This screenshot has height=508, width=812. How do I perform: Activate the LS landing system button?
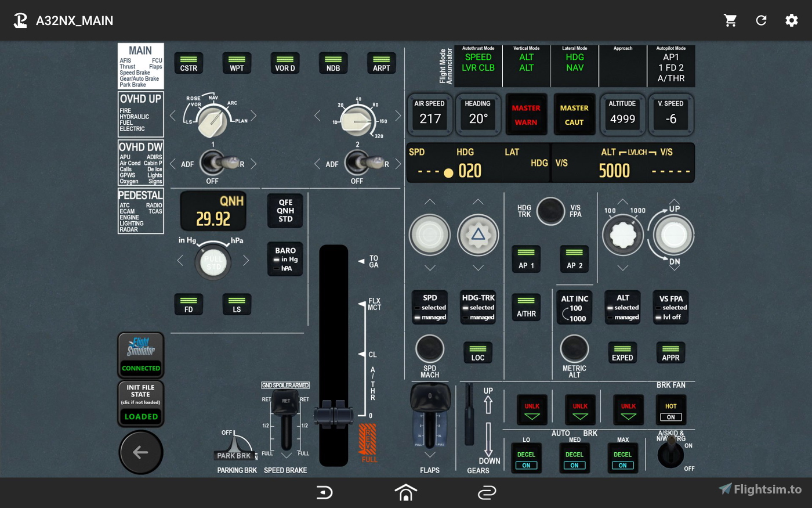(237, 304)
